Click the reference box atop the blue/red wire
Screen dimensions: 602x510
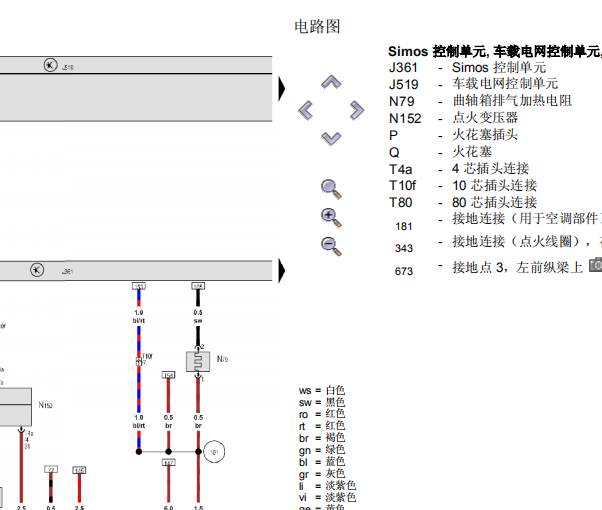[x=139, y=286]
